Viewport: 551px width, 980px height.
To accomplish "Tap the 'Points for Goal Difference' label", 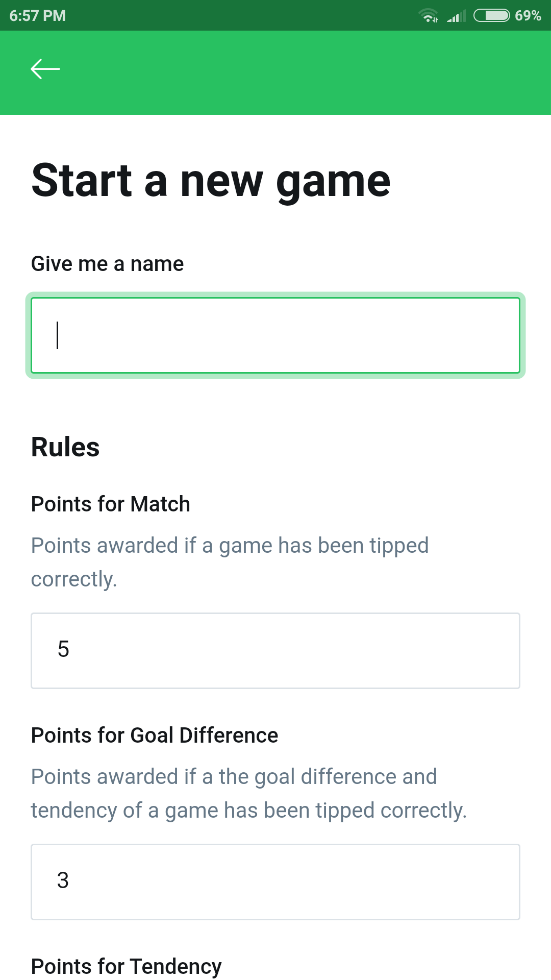I will click(154, 735).
